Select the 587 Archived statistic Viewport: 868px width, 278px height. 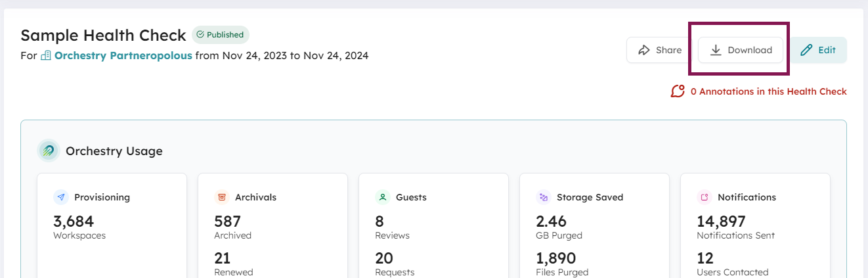pos(228,221)
